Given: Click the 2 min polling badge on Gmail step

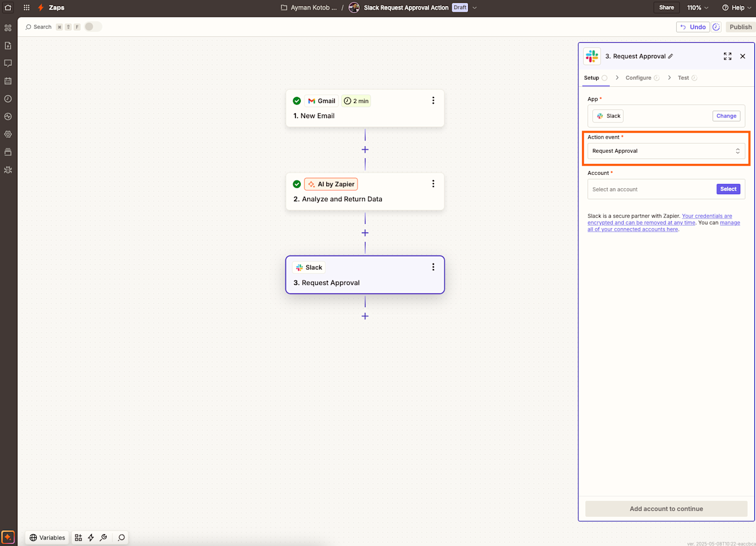Looking at the screenshot, I should [356, 101].
